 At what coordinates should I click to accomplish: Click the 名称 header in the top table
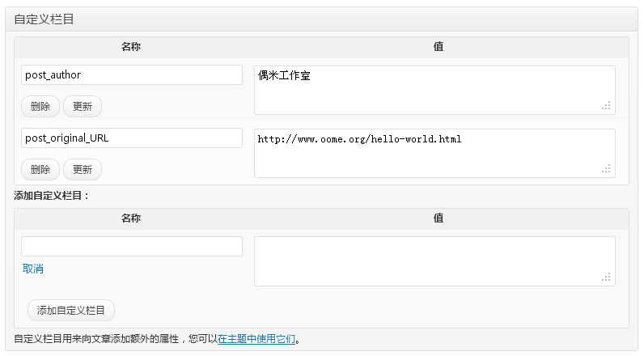(131, 47)
